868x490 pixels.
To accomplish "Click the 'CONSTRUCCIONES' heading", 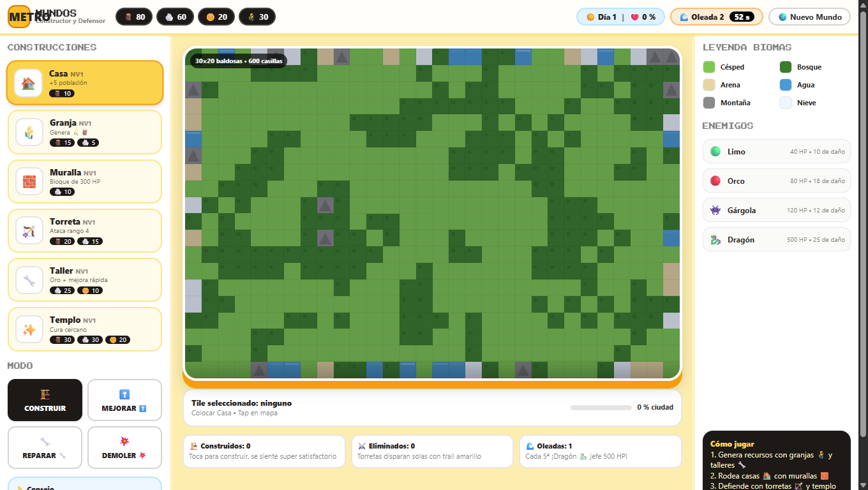I will point(52,47).
